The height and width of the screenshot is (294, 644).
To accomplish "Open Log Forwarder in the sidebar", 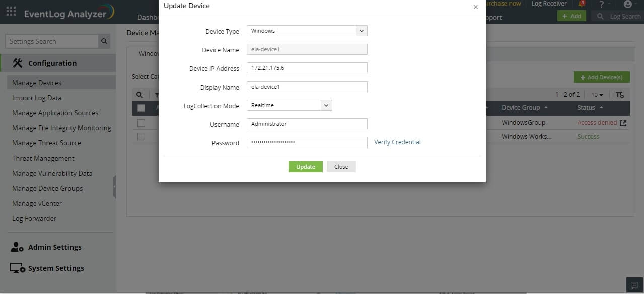I will click(34, 218).
